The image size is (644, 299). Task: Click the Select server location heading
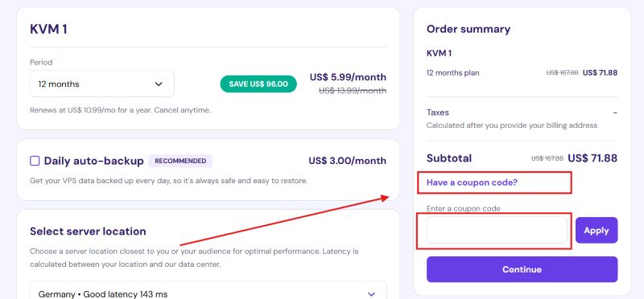88,231
